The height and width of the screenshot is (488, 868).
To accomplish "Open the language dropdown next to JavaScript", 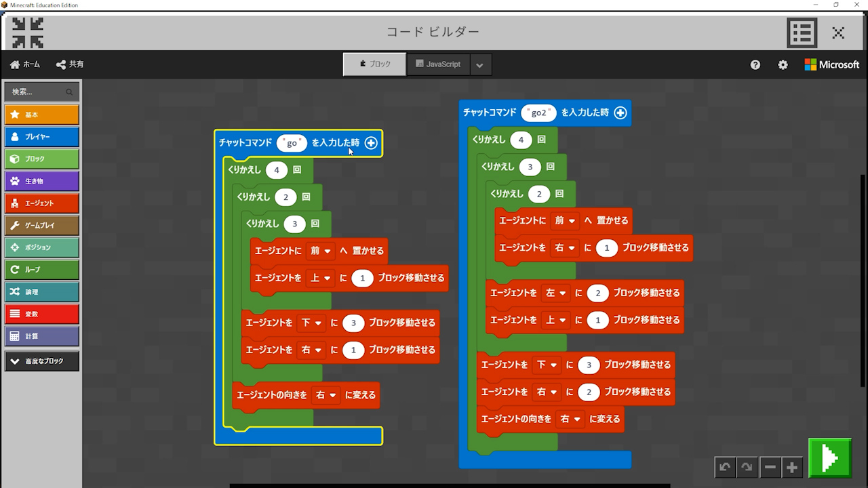I will 479,65.
